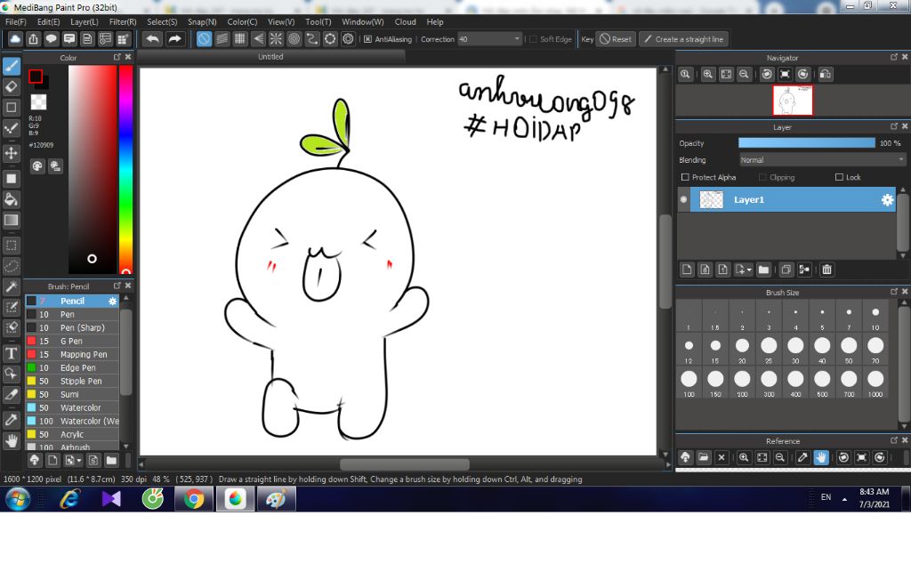Open the Windows Start button
This screenshot has width=911, height=588.
(18, 499)
